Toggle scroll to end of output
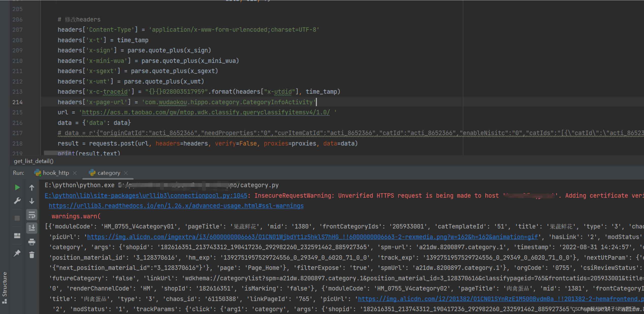Screen dimensions: 644x314 [32, 228]
